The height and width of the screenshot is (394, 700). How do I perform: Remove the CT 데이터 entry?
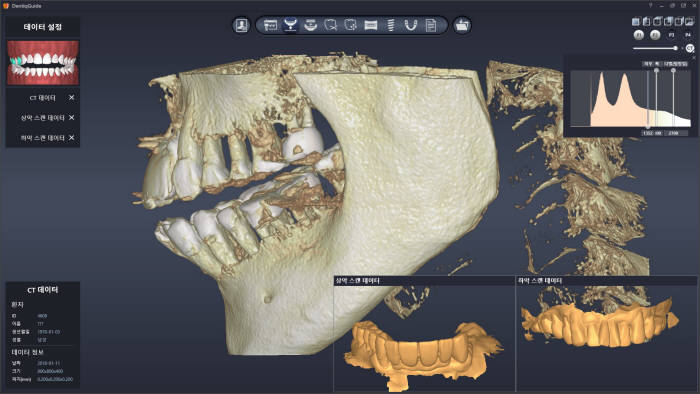coord(71,97)
